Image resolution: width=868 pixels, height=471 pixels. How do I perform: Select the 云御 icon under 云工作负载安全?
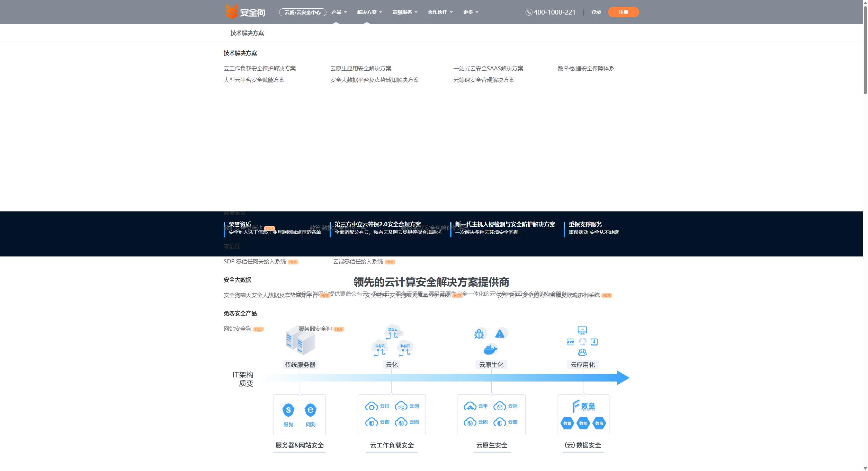pyautogui.click(x=372, y=422)
